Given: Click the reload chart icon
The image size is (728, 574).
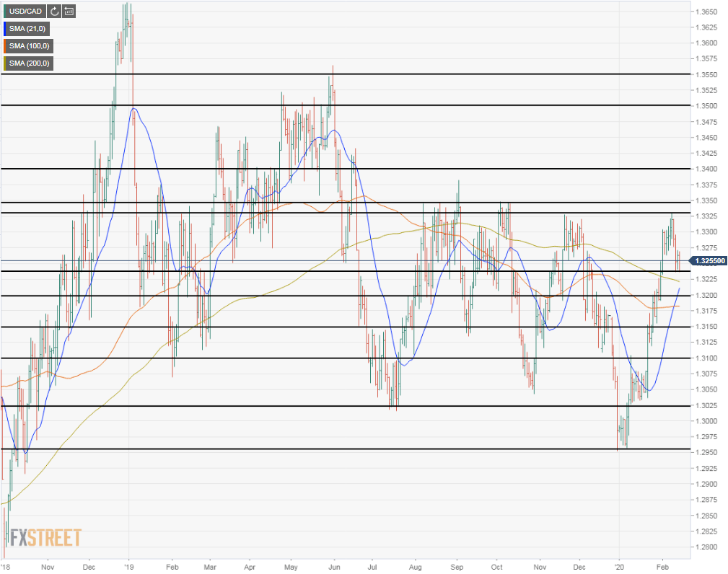Looking at the screenshot, I should pyautogui.click(x=54, y=11).
